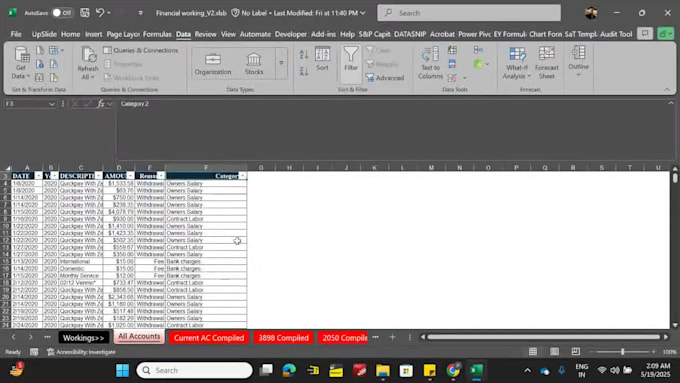Screen dimensions: 680x383
Task: Click Sort Z to A icon
Action: point(304,72)
